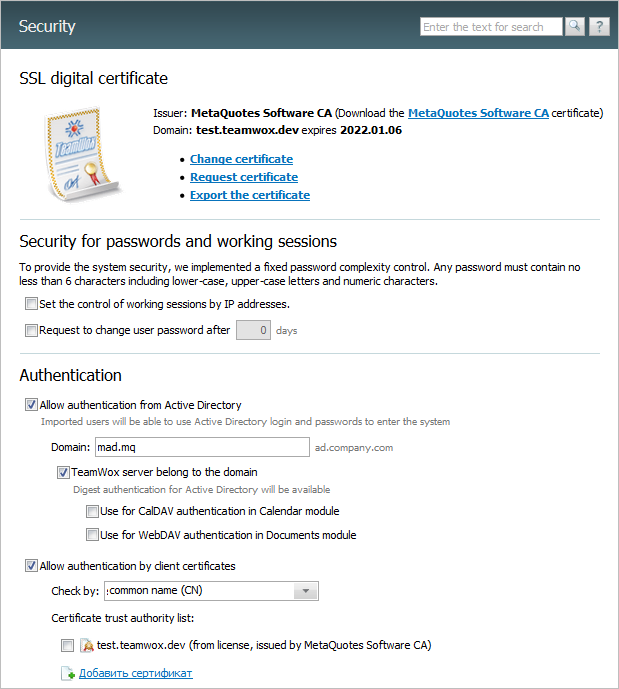The width and height of the screenshot is (619, 689).
Task: Uncheck Allow authentication from Active Directory
Action: pos(31,405)
